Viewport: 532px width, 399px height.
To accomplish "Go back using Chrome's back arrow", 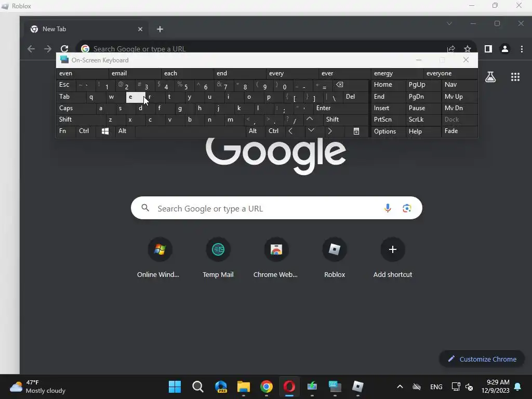I will tap(31, 49).
